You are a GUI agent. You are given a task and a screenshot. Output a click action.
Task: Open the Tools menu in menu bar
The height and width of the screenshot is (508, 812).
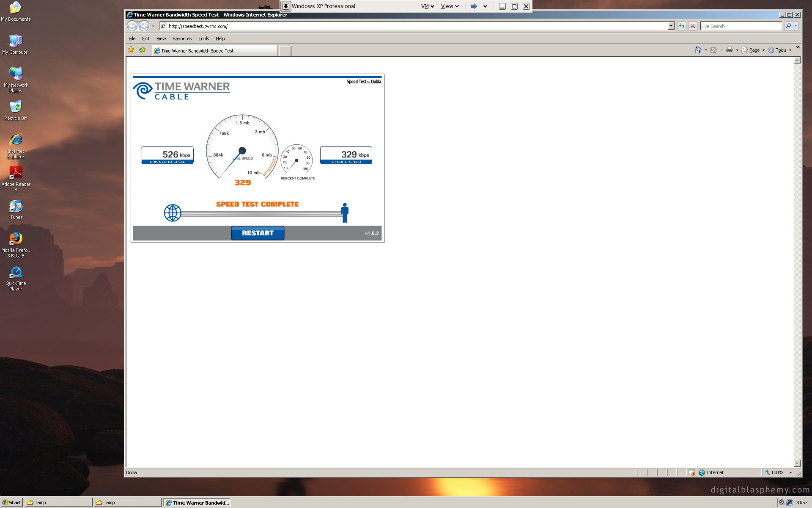coord(204,39)
